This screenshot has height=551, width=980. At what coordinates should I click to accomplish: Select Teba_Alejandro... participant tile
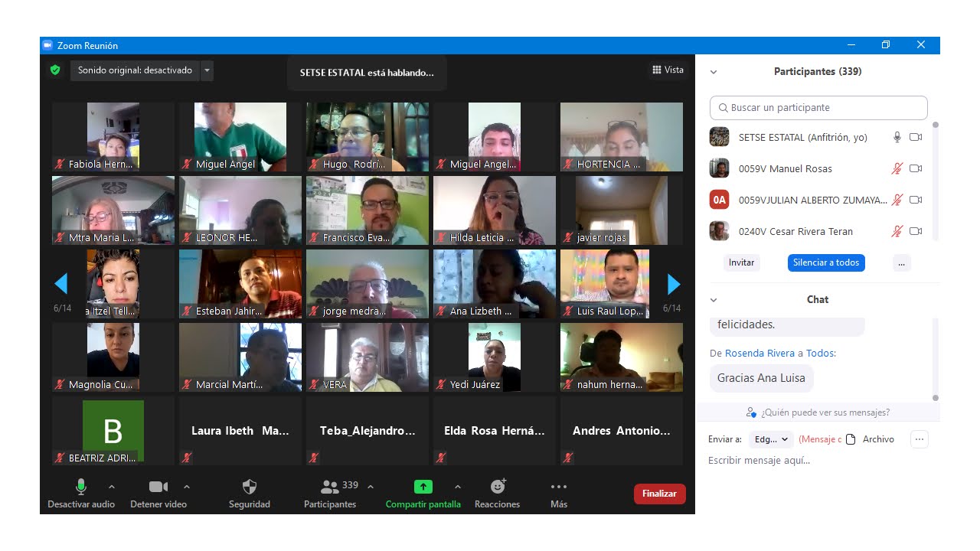pos(367,431)
